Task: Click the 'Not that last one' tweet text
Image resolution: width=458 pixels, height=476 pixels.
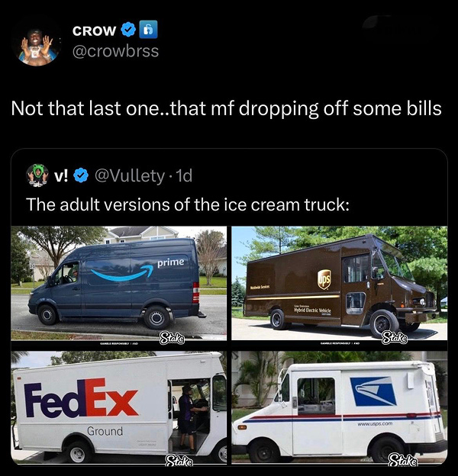Action: (226, 108)
